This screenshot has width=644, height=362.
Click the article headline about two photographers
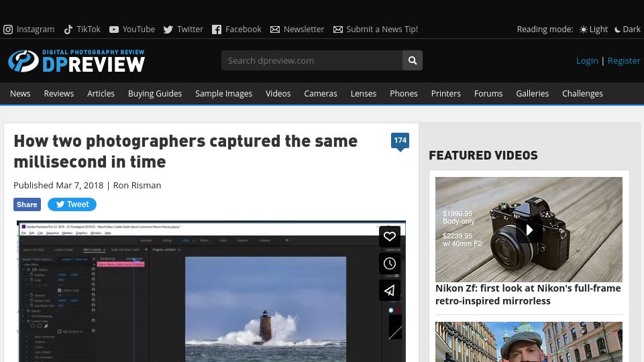186,152
